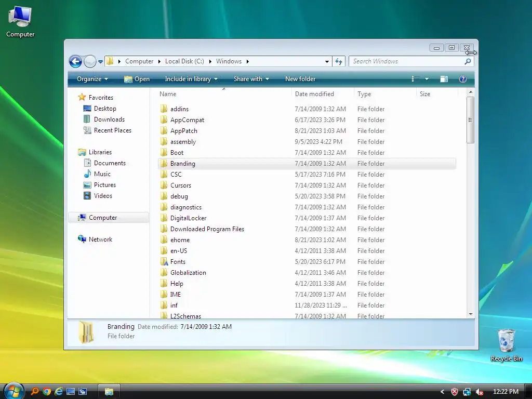Viewport: 532px width, 399px height.
Task: Expand the arrow after Local Disk (C:) breadcrumb
Action: pyautogui.click(x=210, y=61)
